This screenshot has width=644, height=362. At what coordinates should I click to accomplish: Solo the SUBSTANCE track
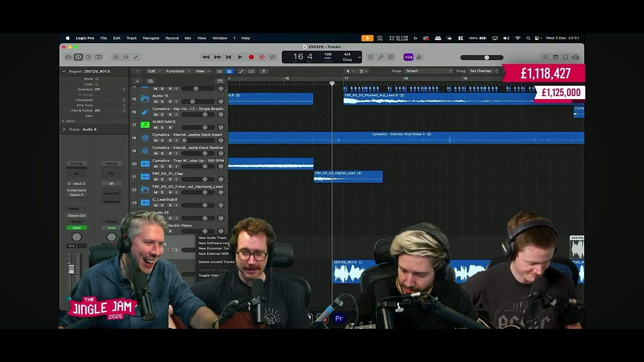click(162, 128)
